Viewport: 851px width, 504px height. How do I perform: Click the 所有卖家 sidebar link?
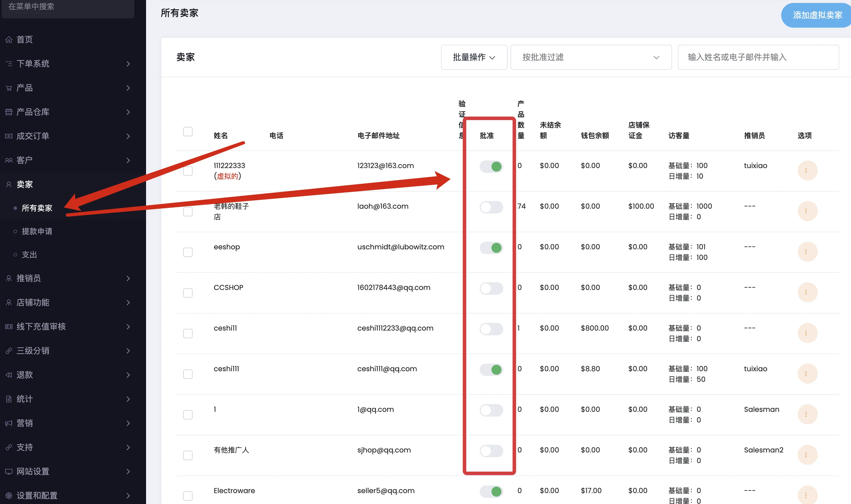pos(37,208)
